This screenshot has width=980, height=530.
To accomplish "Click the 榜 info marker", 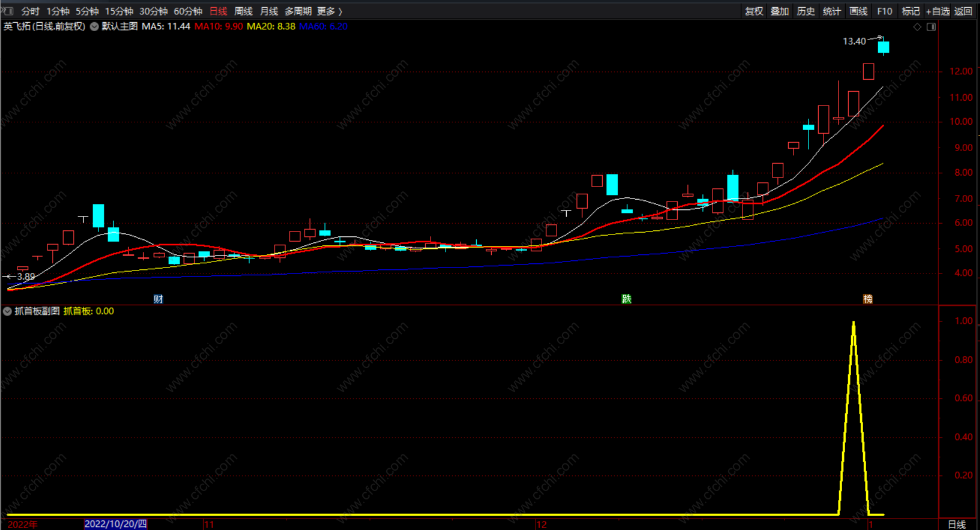I will pos(868,299).
